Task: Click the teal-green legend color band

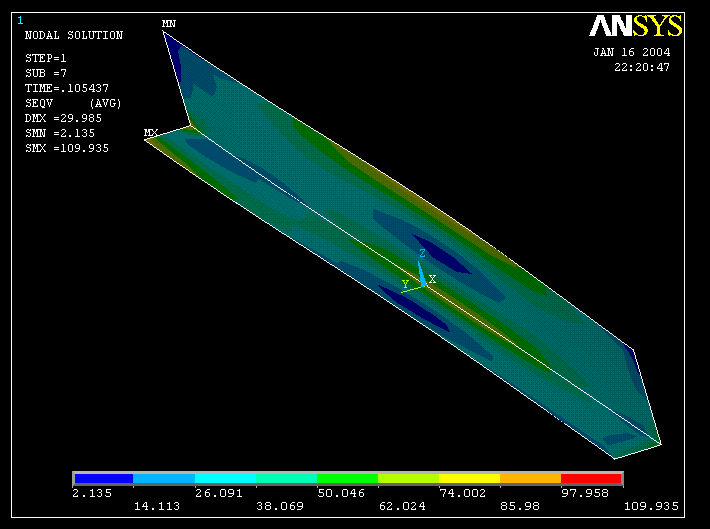Action: tap(287, 478)
